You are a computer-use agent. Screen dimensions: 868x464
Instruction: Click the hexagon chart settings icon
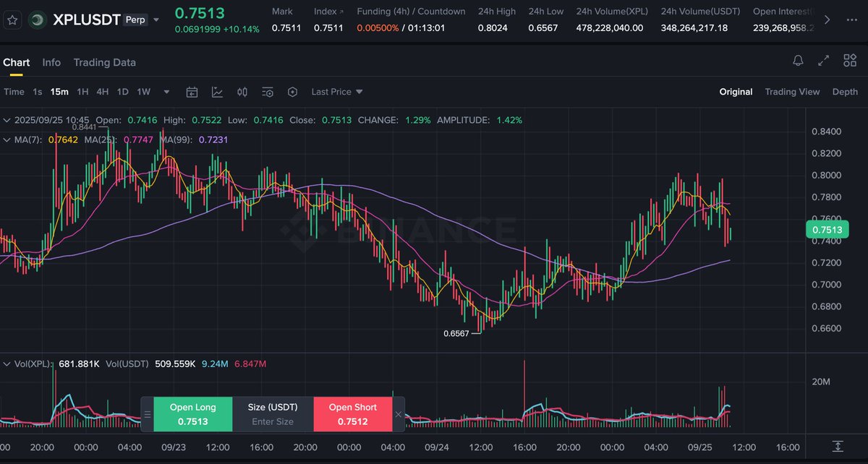coord(292,92)
